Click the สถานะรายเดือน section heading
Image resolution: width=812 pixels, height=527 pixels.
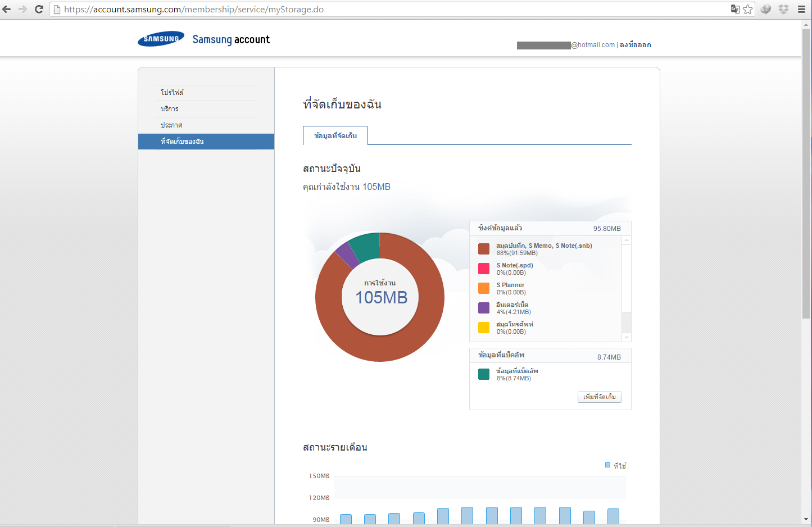pyautogui.click(x=335, y=447)
